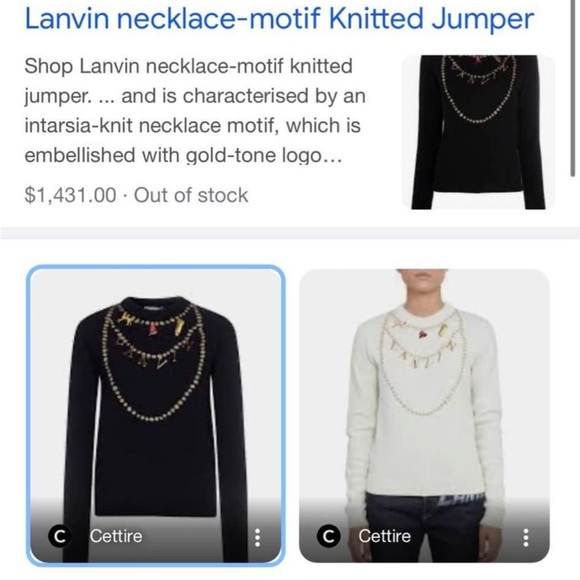Open the black jumper thumbnail beside the description

[x=478, y=132]
